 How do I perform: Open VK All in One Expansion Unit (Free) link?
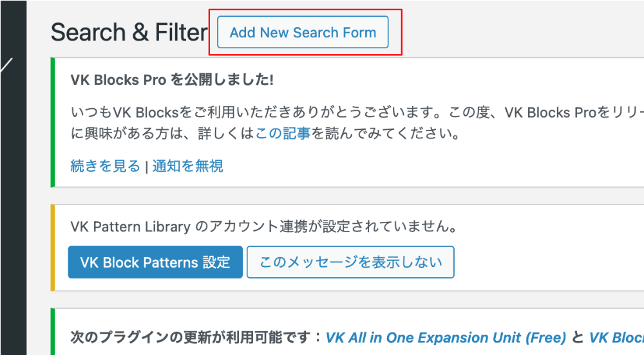pos(446,338)
